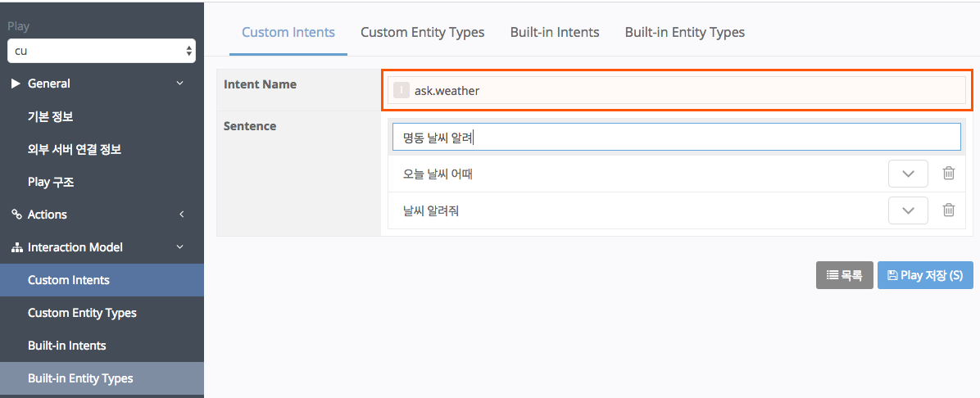Click trash icon for '날씨 알려줘' sentence
The width and height of the screenshot is (980, 398).
click(x=948, y=210)
